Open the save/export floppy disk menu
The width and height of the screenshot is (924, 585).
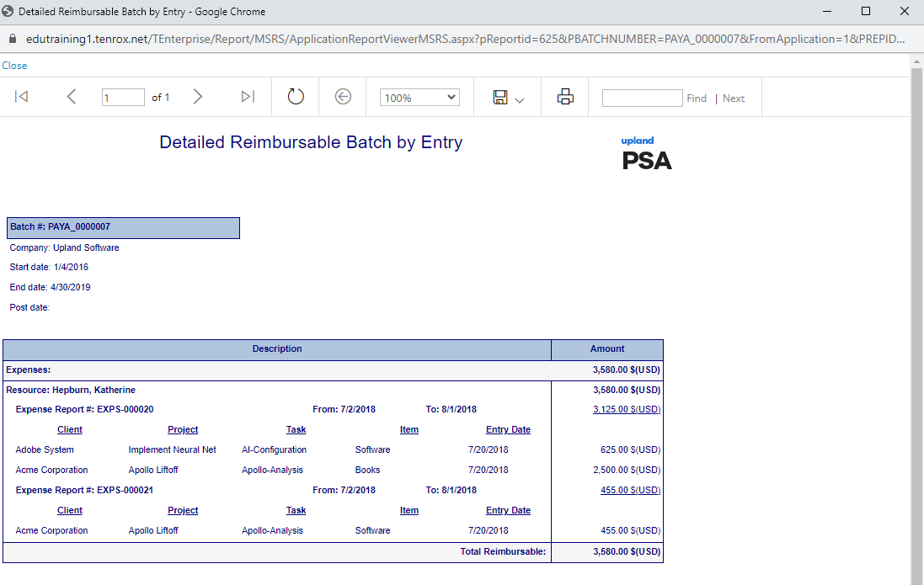point(500,97)
